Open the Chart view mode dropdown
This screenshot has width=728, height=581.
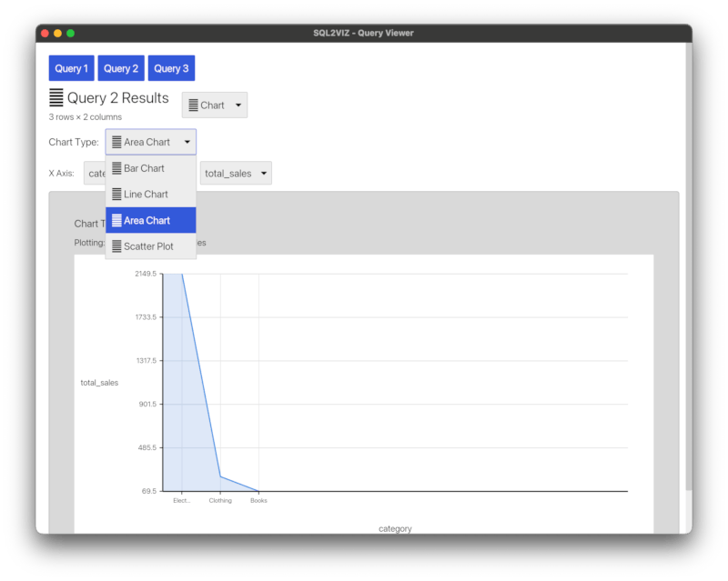click(215, 105)
